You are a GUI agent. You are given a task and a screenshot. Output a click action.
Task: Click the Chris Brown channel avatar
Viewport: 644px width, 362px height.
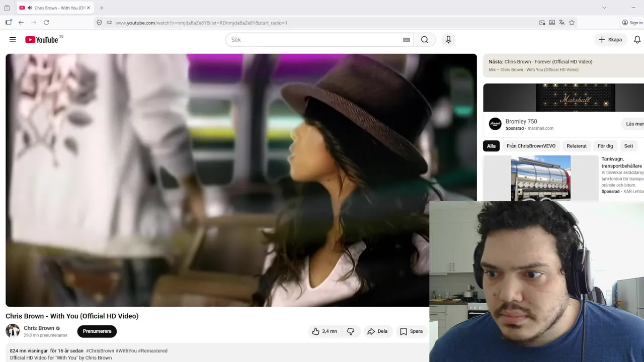(13, 331)
